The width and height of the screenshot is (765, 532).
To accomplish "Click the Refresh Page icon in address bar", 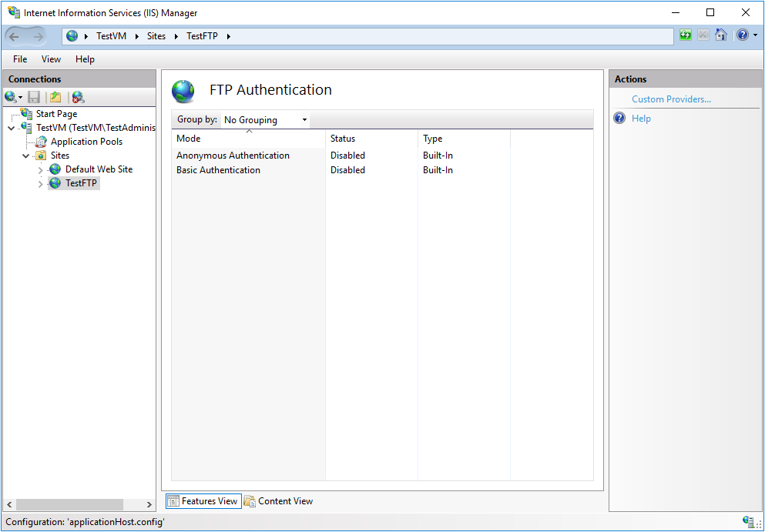I will (686, 35).
